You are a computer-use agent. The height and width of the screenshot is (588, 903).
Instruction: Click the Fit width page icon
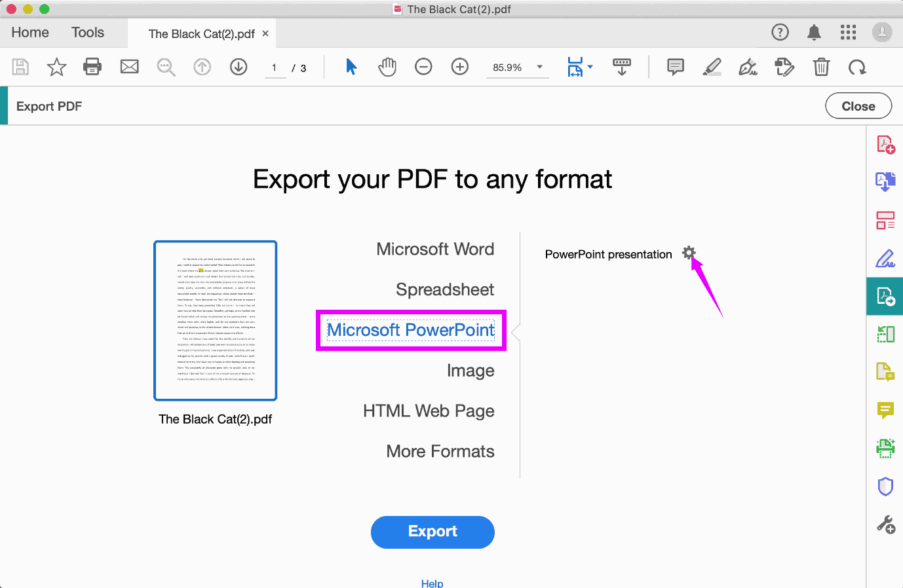coord(575,67)
